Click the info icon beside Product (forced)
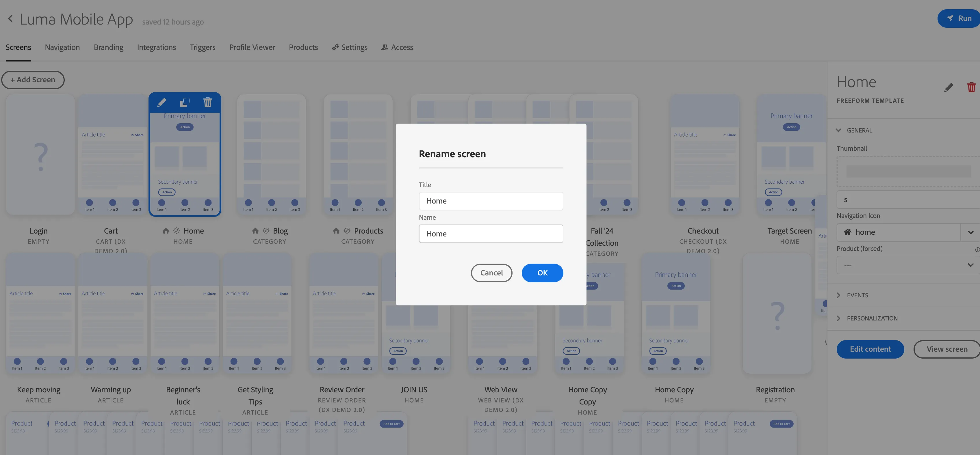The height and width of the screenshot is (455, 980). tap(977, 250)
